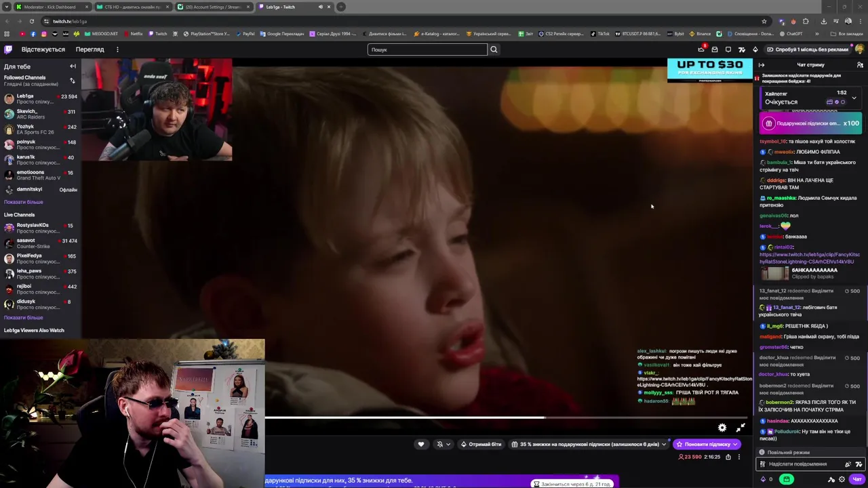Open emotiooons channel in sidebar

point(40,175)
